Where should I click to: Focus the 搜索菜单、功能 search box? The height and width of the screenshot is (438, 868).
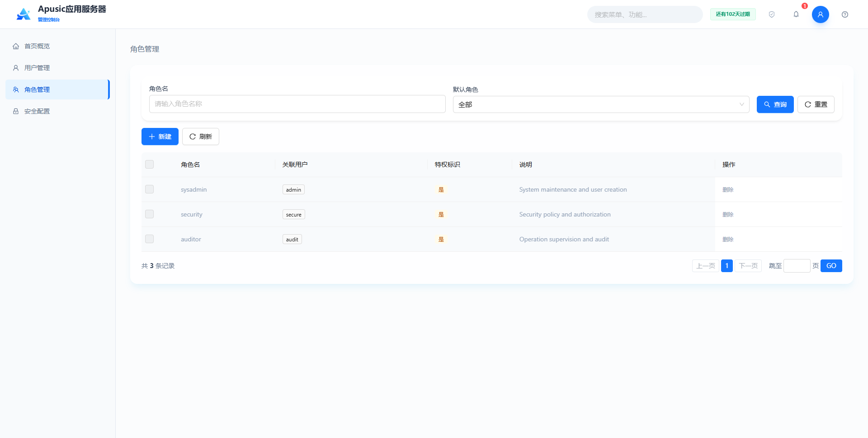point(645,14)
